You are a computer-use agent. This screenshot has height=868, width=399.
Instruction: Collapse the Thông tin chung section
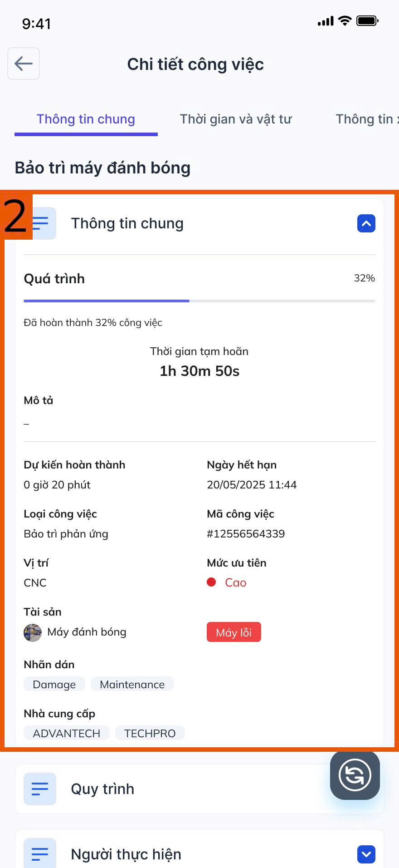(366, 223)
